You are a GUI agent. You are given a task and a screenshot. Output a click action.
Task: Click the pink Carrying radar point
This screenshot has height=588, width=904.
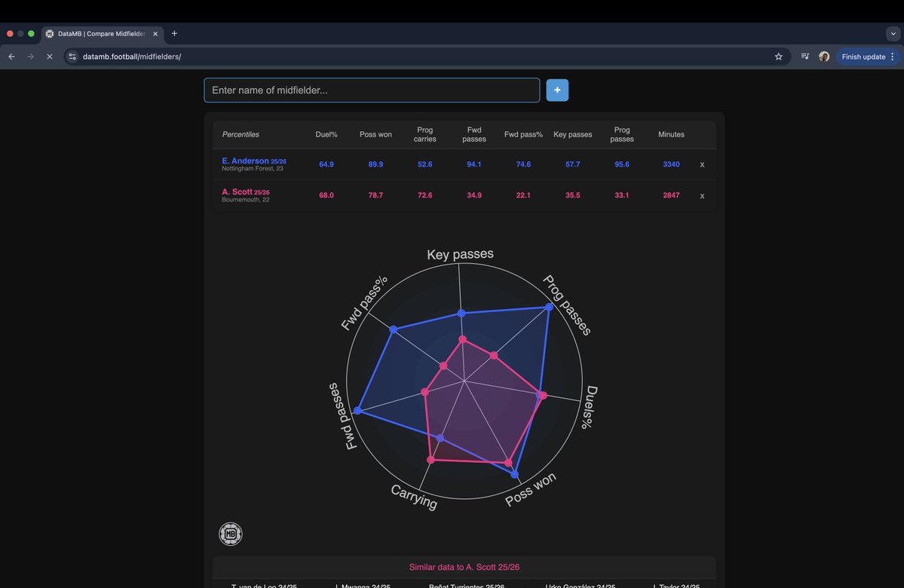tap(431, 459)
